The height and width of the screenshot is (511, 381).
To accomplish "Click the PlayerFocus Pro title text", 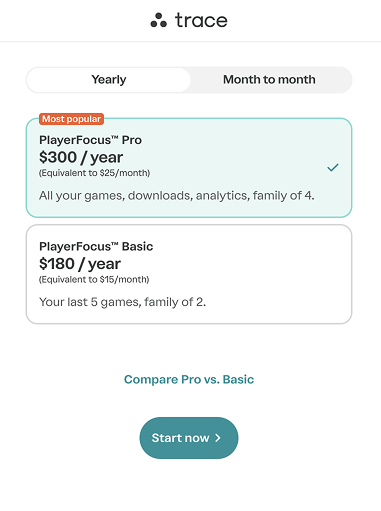I will (x=90, y=140).
